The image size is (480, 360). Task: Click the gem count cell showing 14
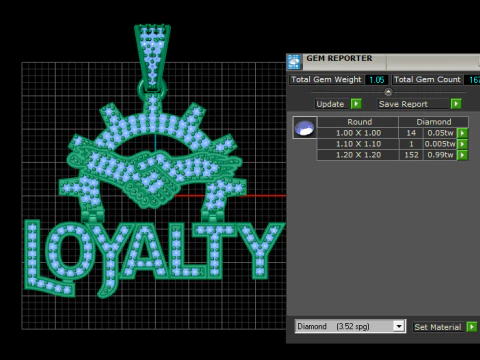411,133
